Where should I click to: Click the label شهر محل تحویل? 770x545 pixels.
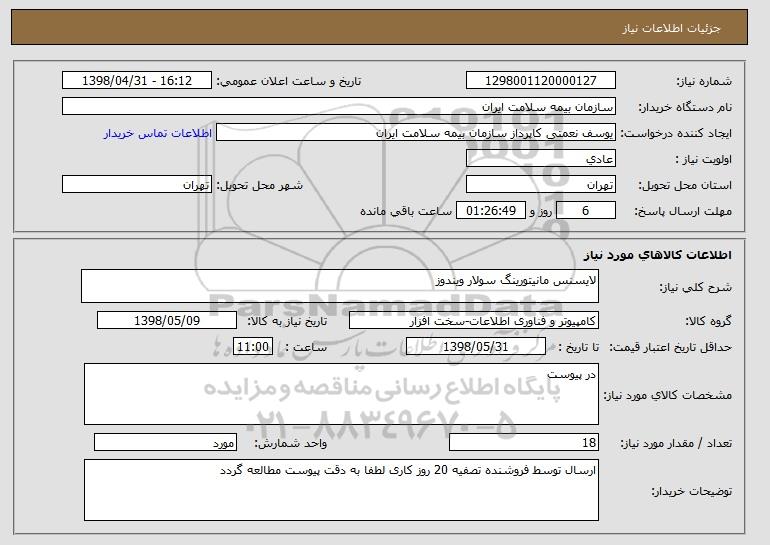260,185
